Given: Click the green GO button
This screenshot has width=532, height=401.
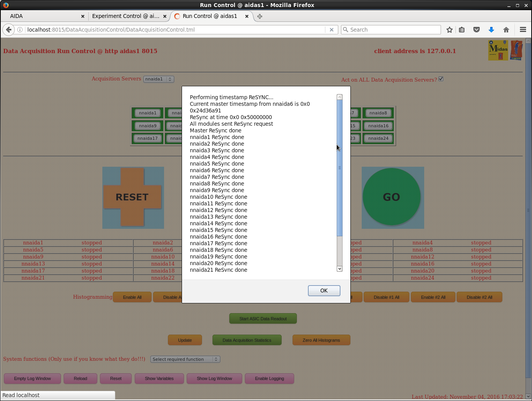Looking at the screenshot, I should coord(392,197).
